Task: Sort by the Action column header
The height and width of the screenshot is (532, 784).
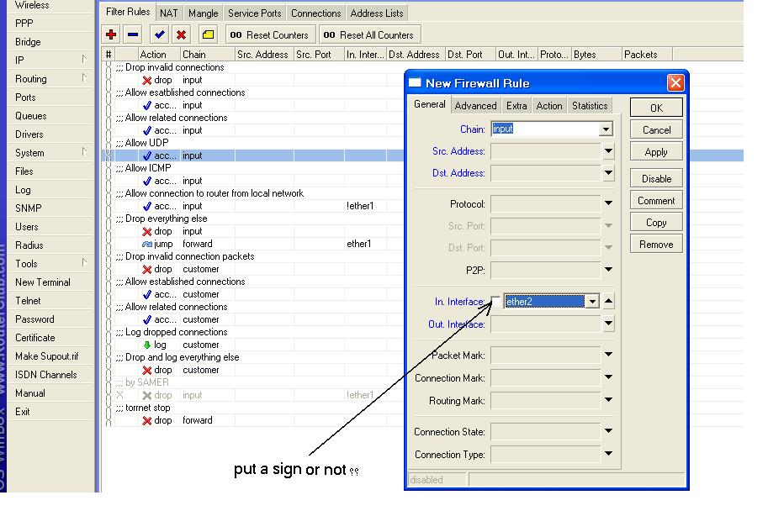Action: (x=158, y=54)
